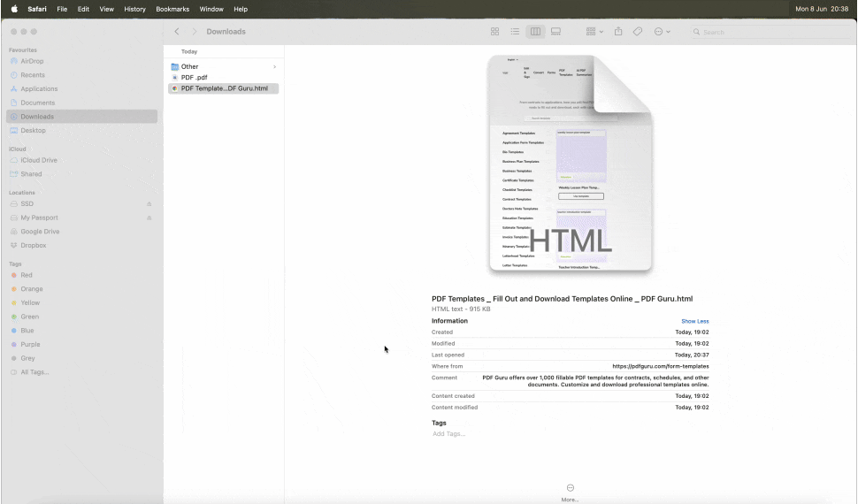The width and height of the screenshot is (858, 504).
Task: Open the History menu
Action: point(134,9)
